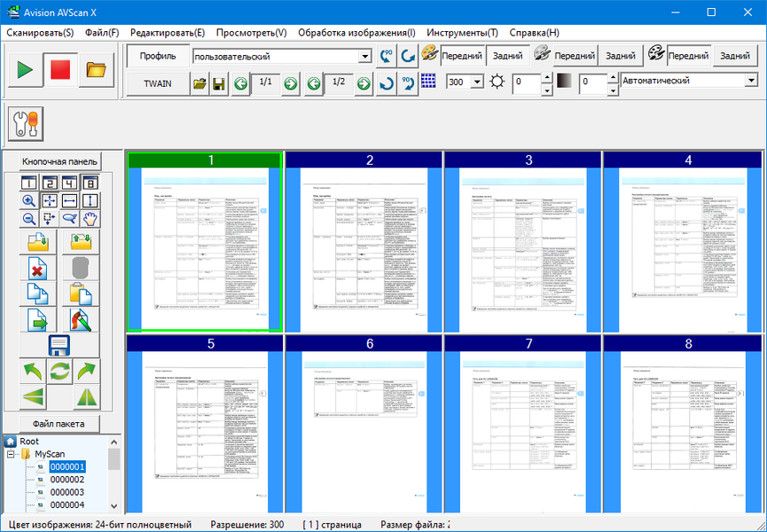Switch to eight-thumbnail view layout

(90, 183)
